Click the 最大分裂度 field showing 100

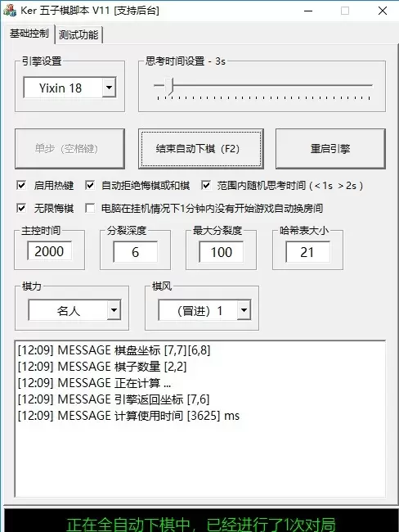pos(221,252)
